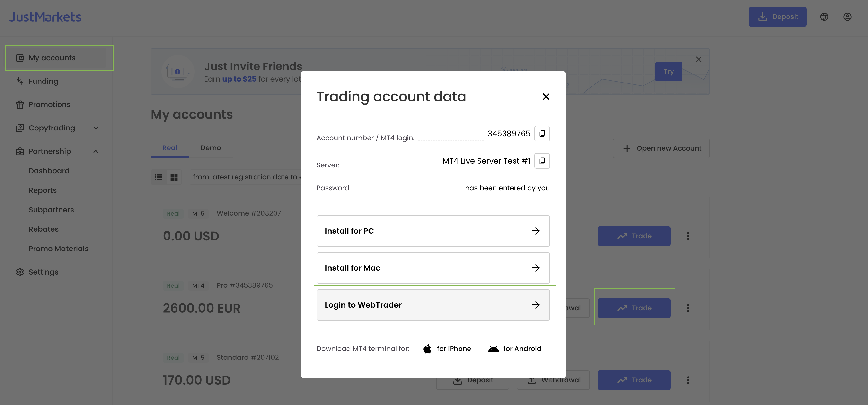This screenshot has width=868, height=405.
Task: Open Promo Materials page
Action: click(59, 249)
